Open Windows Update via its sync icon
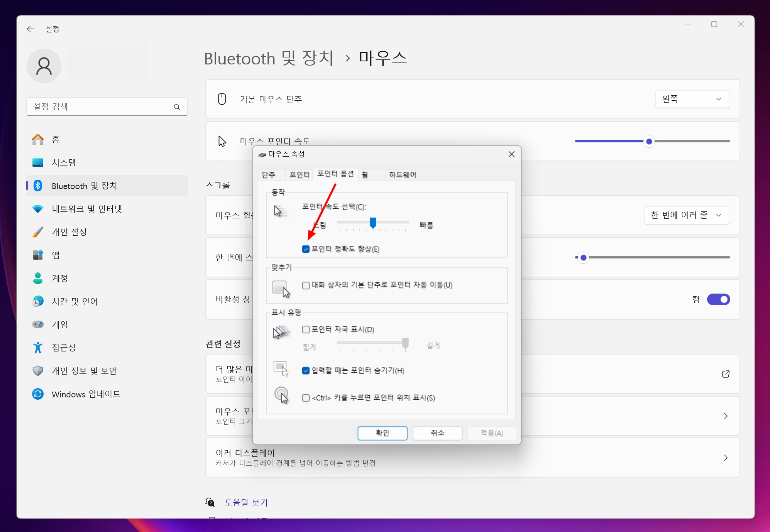 (38, 394)
